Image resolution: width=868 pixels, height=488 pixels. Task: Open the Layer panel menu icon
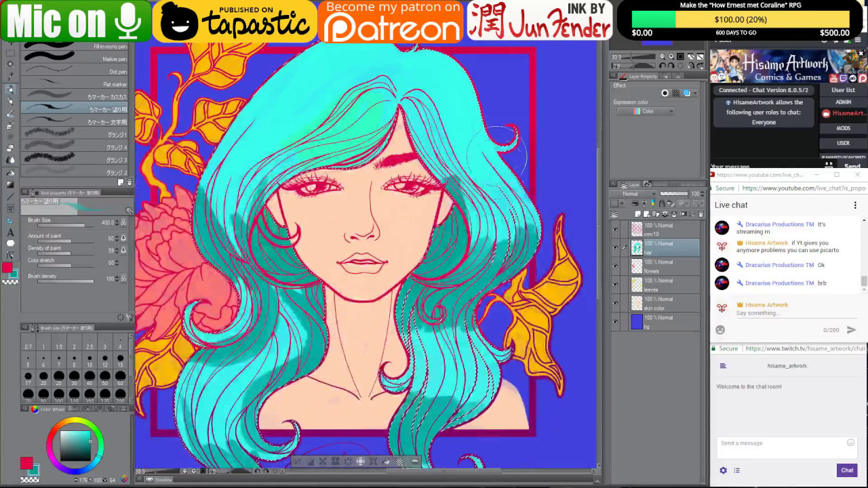(613, 184)
